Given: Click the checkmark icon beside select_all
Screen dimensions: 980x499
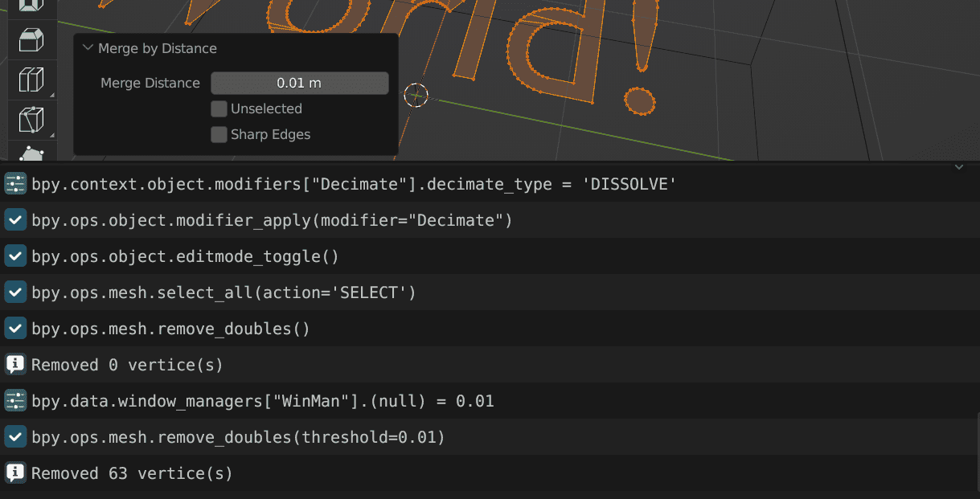Looking at the screenshot, I should (15, 292).
